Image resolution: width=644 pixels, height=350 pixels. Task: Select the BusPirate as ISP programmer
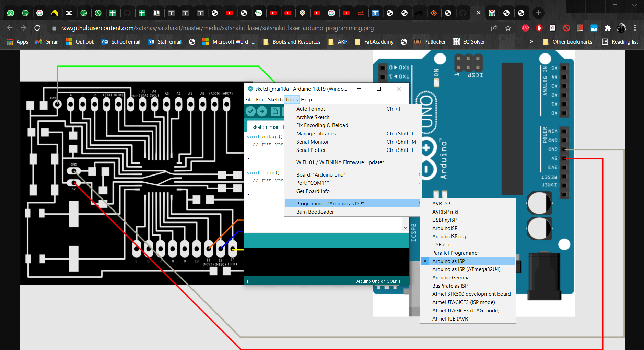pyautogui.click(x=468, y=286)
